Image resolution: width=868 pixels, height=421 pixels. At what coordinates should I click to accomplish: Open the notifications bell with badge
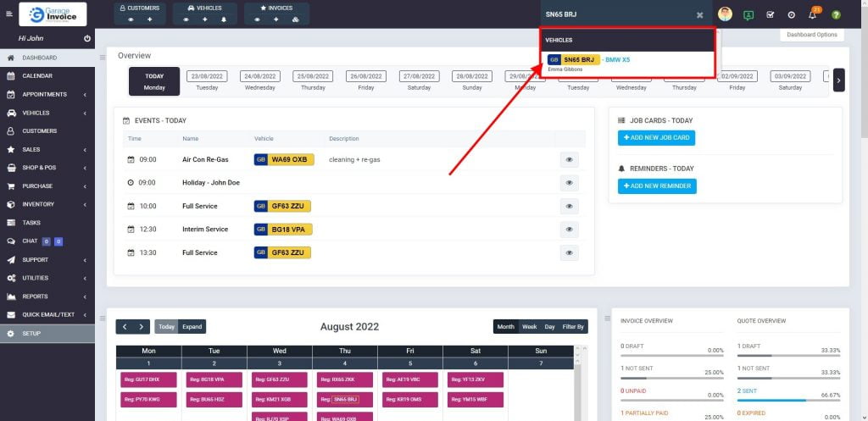(813, 14)
